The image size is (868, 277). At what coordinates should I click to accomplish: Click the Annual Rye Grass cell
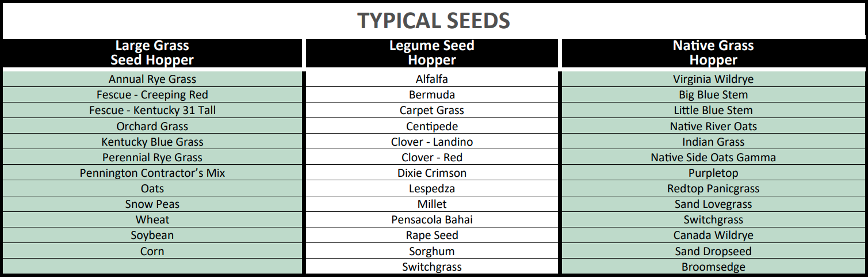point(152,79)
